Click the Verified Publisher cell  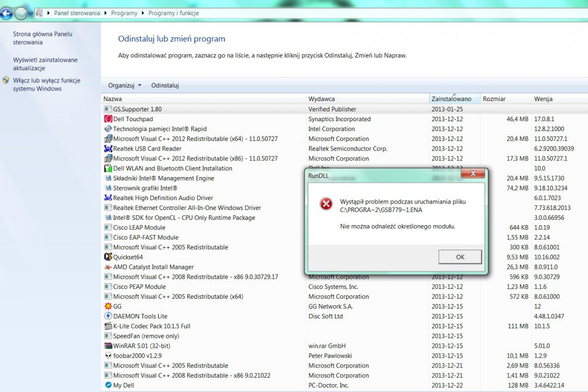pos(332,109)
